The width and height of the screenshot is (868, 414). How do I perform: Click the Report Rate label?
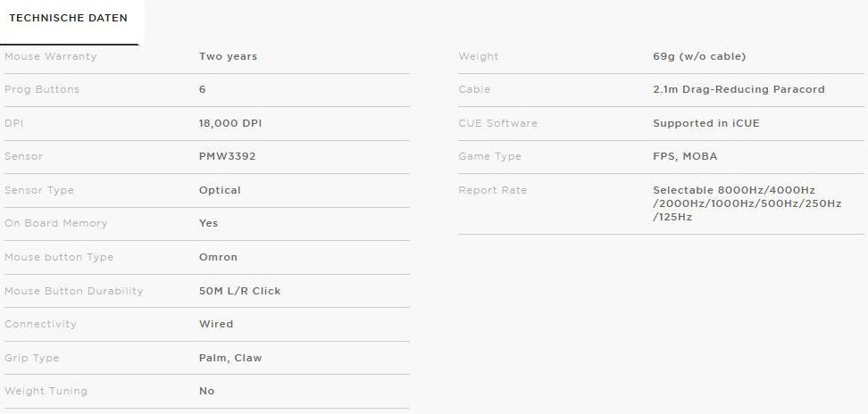coord(492,190)
